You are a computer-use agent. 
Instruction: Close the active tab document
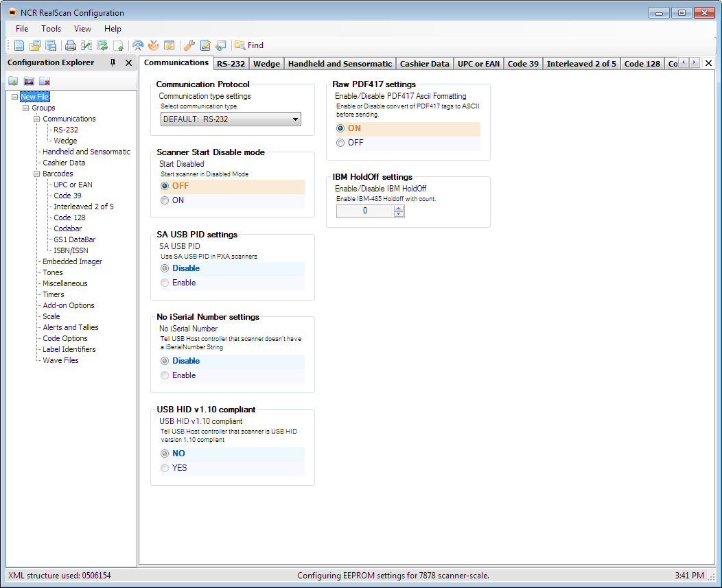[709, 63]
